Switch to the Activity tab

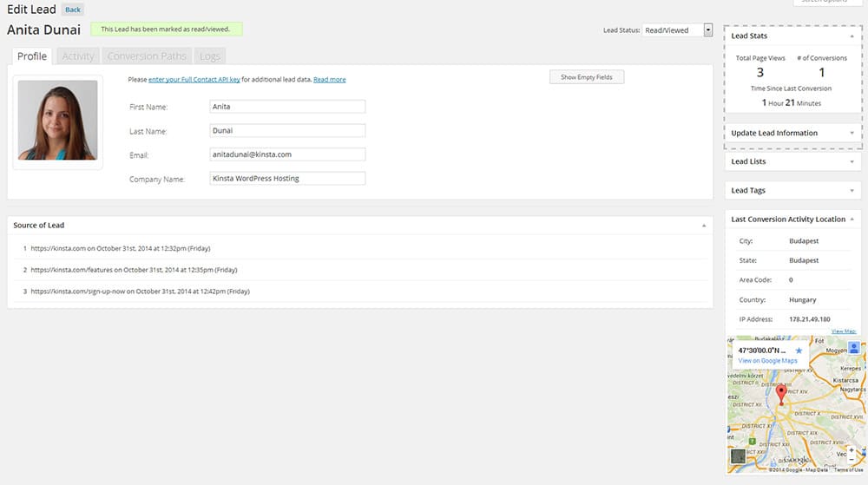[x=78, y=56]
